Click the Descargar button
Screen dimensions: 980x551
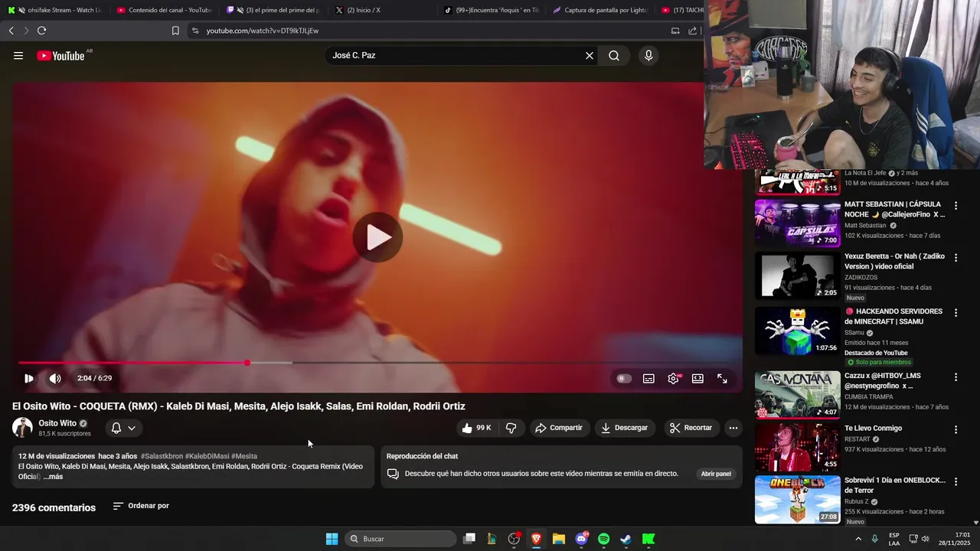click(x=624, y=428)
